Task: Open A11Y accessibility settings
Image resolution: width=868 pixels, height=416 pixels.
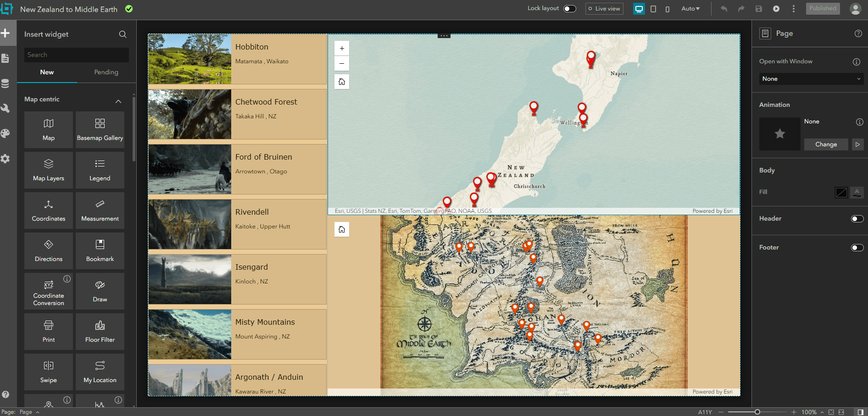Action: (705, 412)
